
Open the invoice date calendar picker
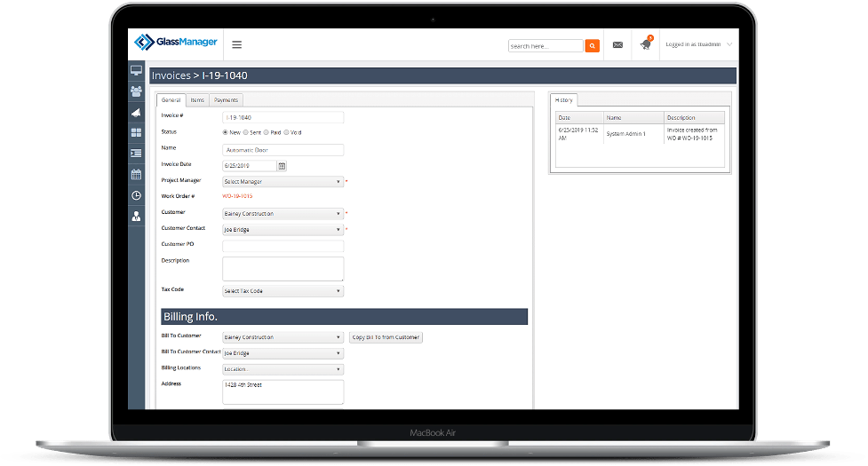coord(282,166)
